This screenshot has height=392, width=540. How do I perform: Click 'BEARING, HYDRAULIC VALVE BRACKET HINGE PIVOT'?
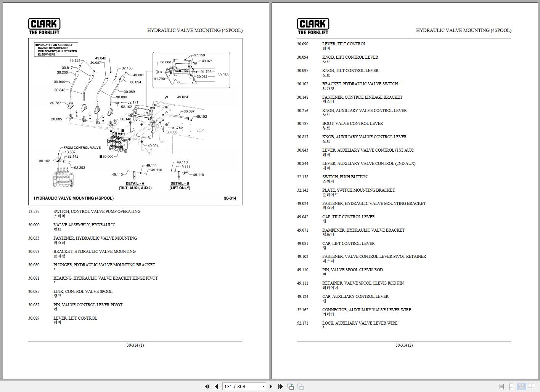point(106,278)
